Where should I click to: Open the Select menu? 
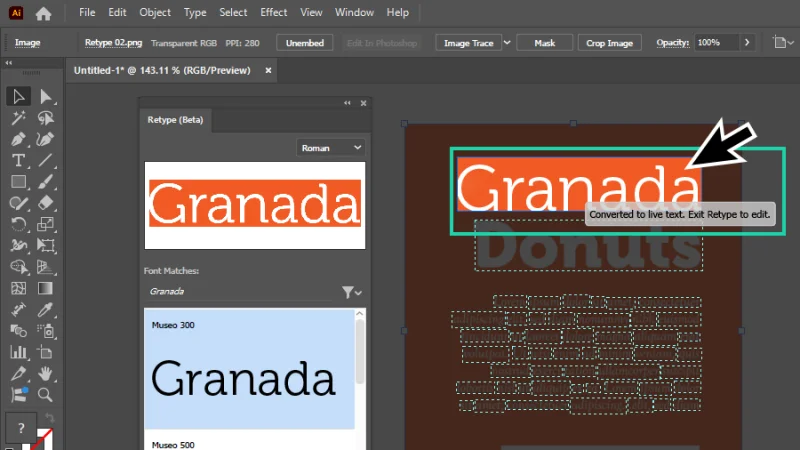233,12
